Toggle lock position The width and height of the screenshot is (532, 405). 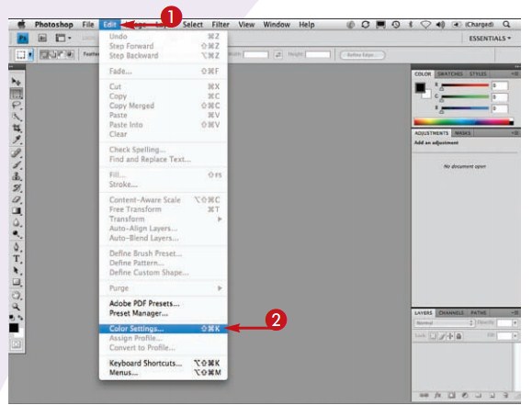point(450,336)
